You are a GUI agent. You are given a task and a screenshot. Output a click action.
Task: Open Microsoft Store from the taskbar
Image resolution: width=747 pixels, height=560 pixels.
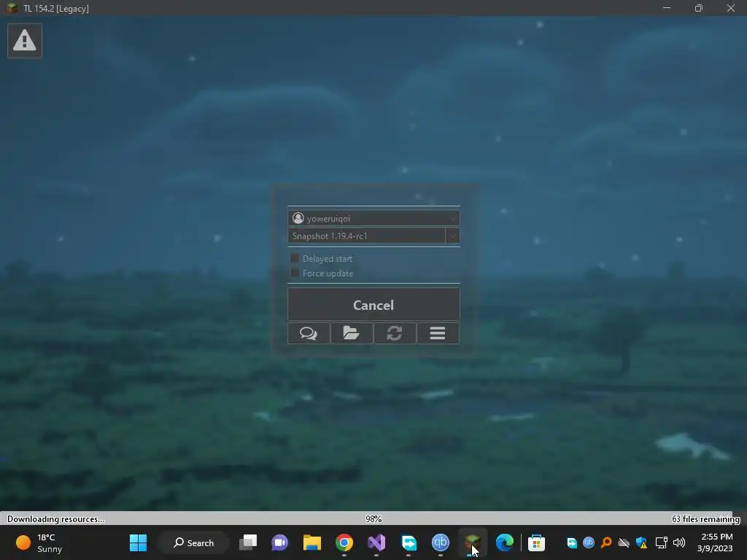coord(536,542)
